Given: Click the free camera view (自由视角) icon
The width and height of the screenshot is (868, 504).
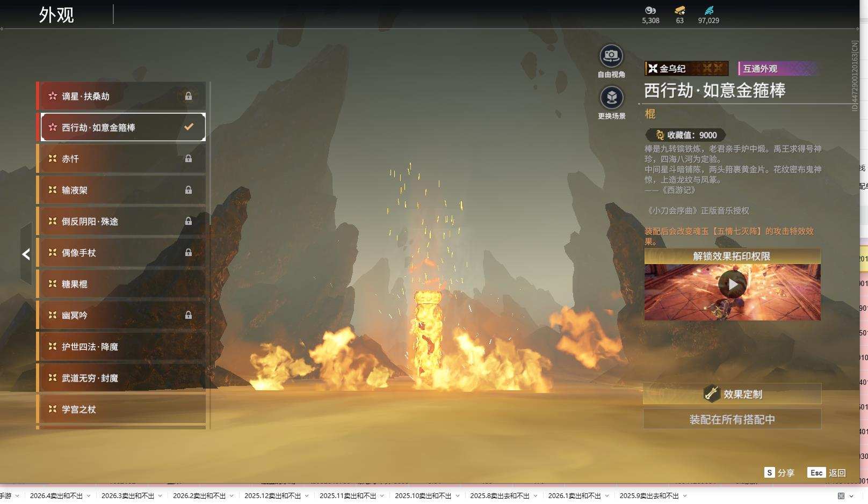Looking at the screenshot, I should click(611, 56).
